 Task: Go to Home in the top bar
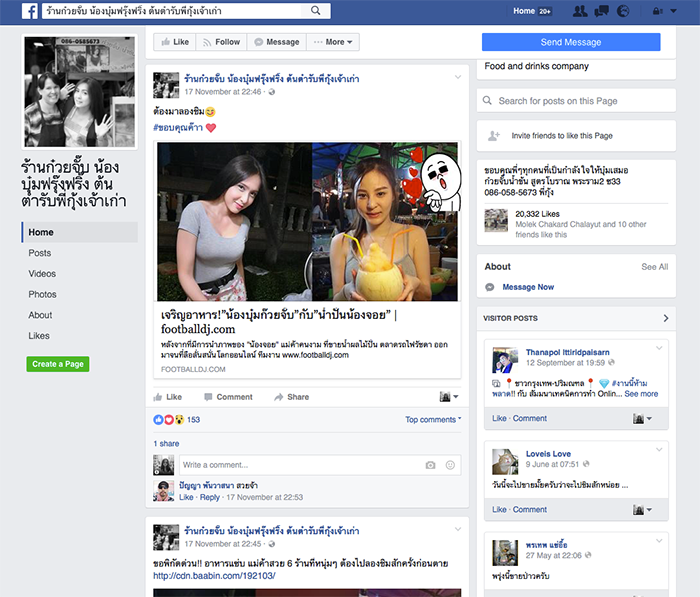524,11
